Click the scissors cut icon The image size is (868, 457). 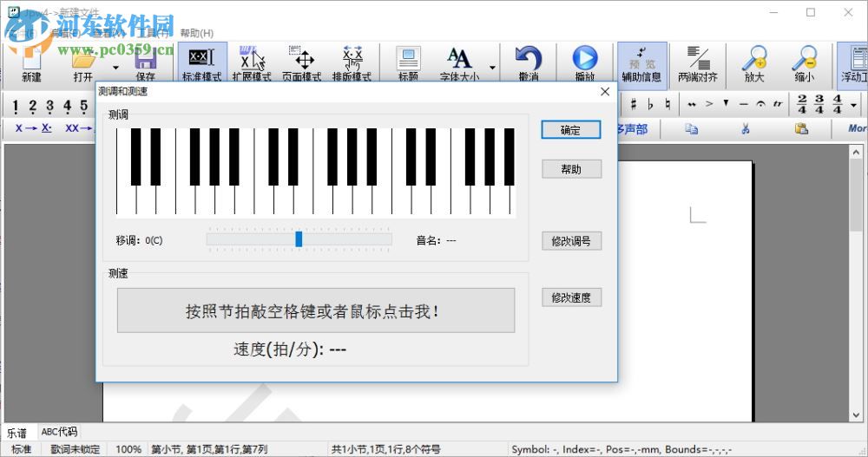coord(746,129)
